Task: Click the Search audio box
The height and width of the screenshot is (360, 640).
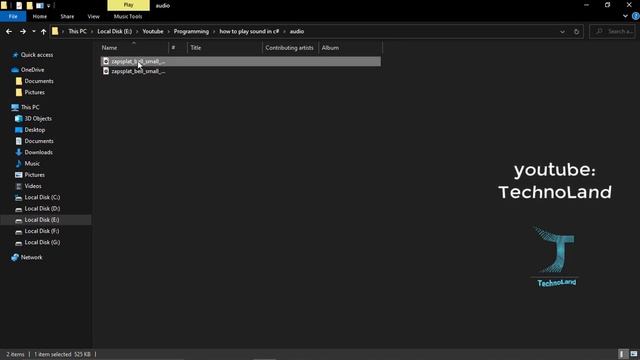Action: [613, 31]
